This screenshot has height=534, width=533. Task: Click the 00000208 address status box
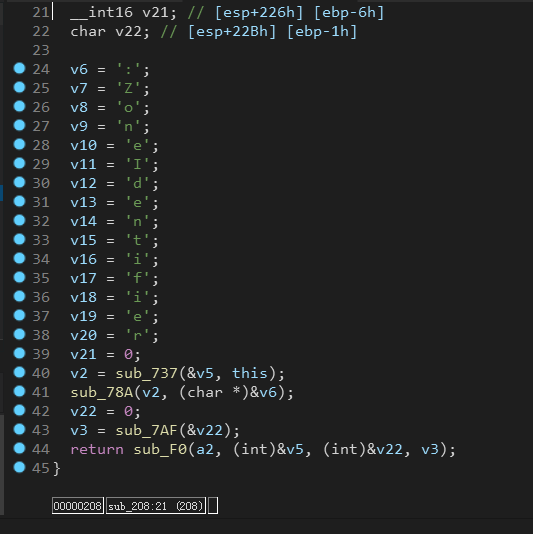78,506
